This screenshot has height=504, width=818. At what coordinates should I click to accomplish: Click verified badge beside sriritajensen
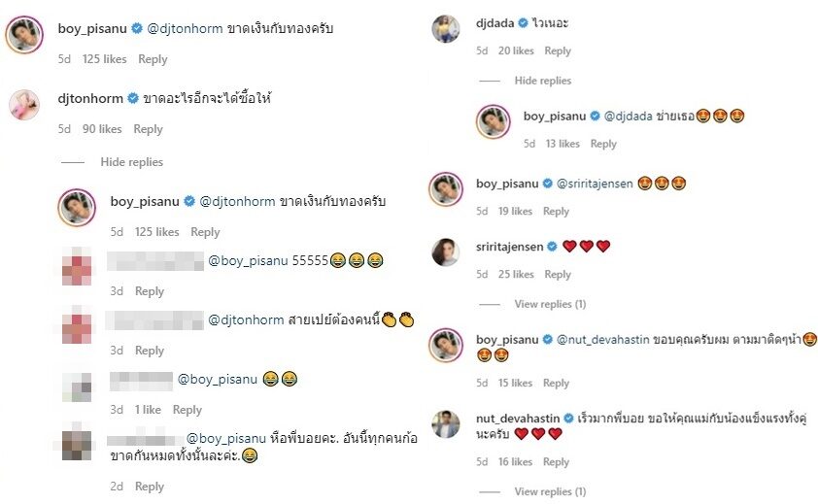point(552,247)
